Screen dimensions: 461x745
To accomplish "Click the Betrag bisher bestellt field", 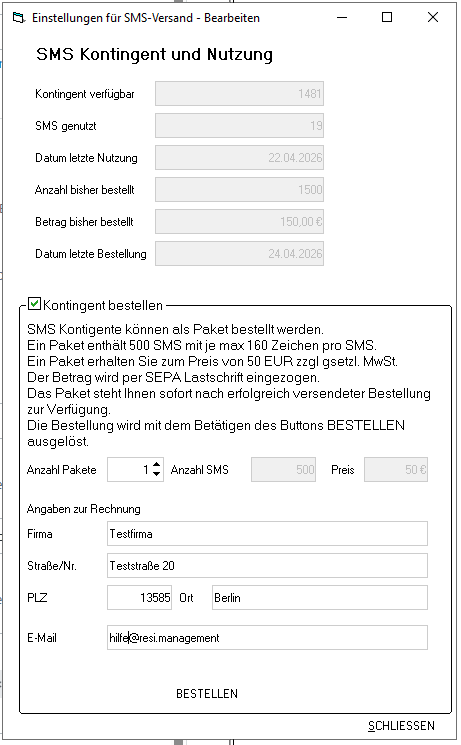I will point(240,221).
